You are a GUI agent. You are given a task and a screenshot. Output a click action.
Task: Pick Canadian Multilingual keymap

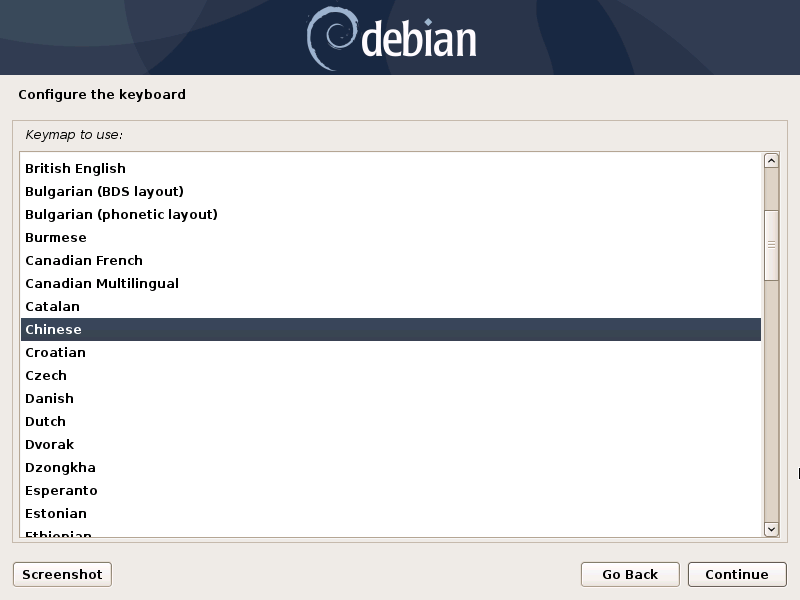pos(391,283)
